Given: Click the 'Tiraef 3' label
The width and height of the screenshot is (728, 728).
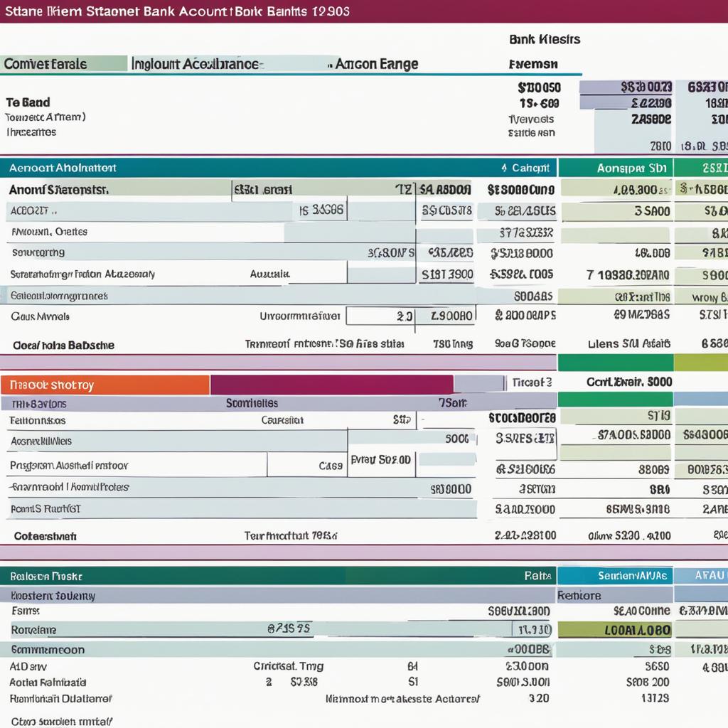Looking at the screenshot, I should pyautogui.click(x=532, y=382).
